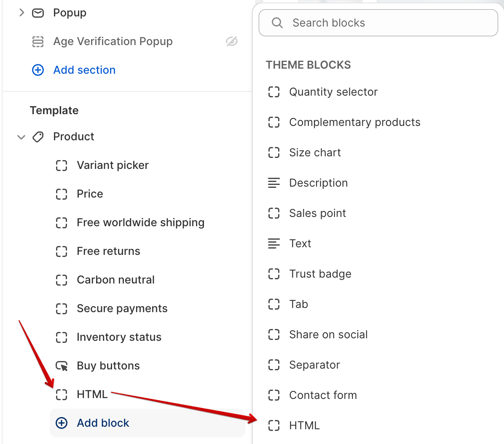Click the Description block lines icon
This screenshot has width=504, height=444.
click(x=274, y=183)
